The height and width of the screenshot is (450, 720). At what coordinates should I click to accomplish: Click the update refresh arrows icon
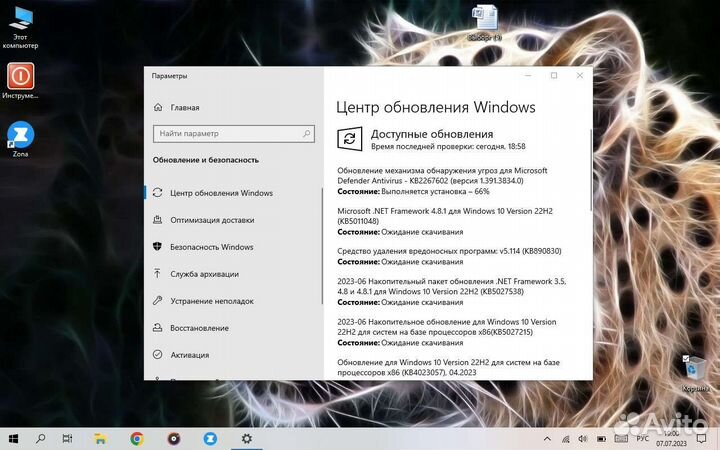[x=349, y=138]
